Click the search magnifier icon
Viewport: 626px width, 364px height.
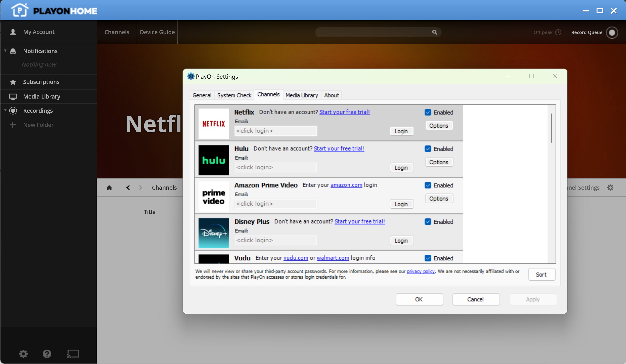434,32
